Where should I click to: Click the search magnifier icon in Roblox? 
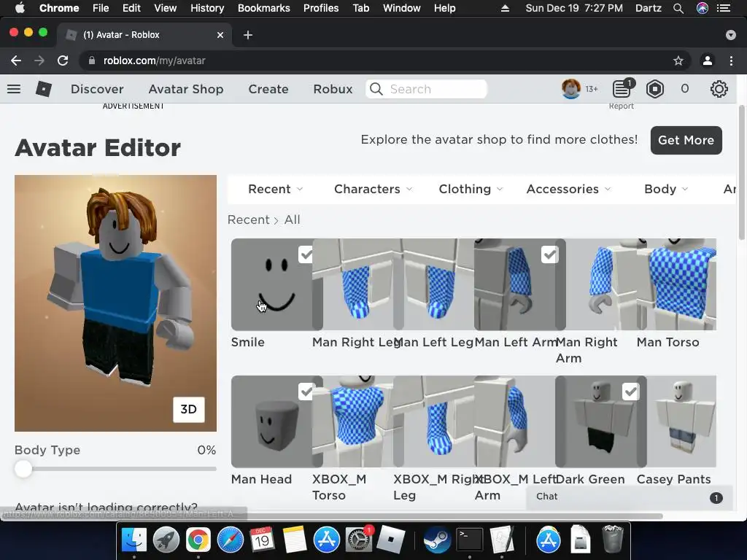[x=376, y=89]
